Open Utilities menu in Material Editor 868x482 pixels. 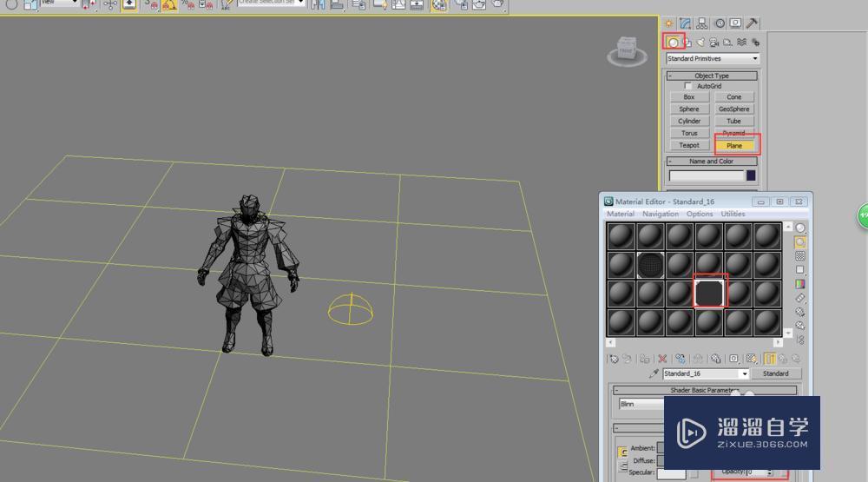click(x=733, y=214)
